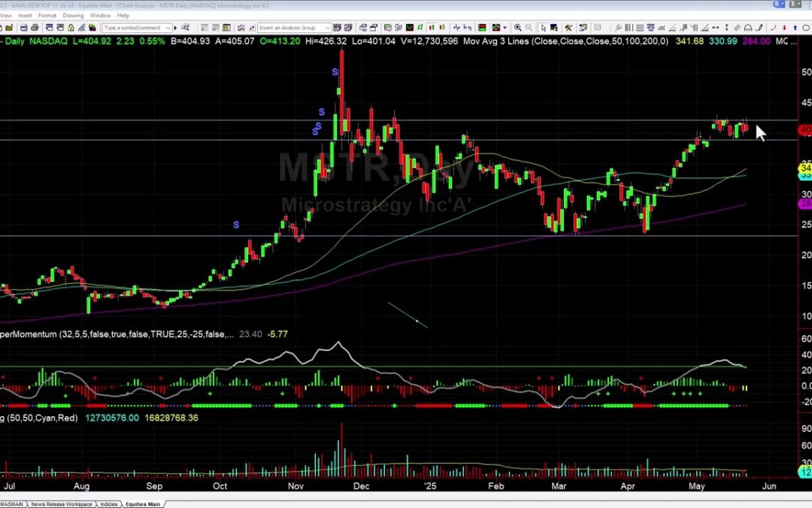Click the 'O=413.20' open value
Image resolution: width=812 pixels, height=508 pixels.
pos(280,41)
